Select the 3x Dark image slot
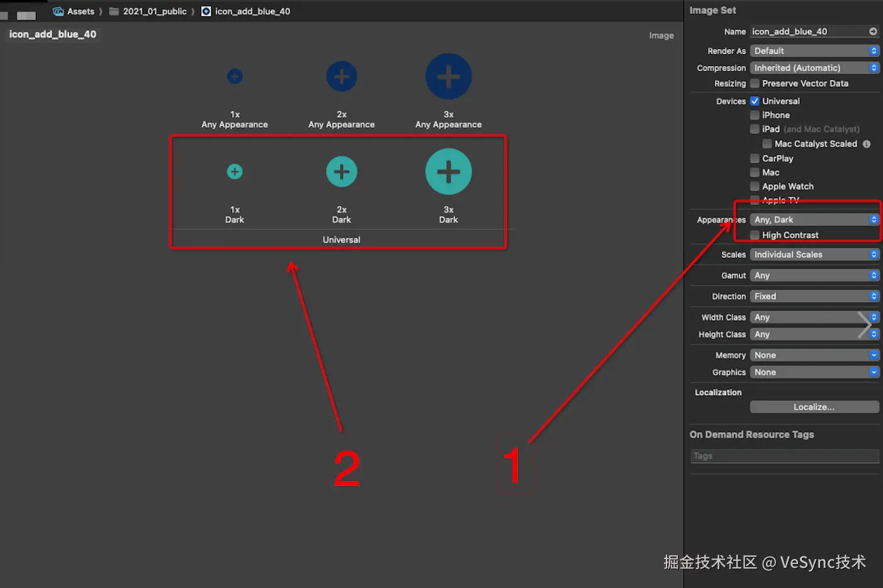This screenshot has width=883, height=588. [x=449, y=172]
